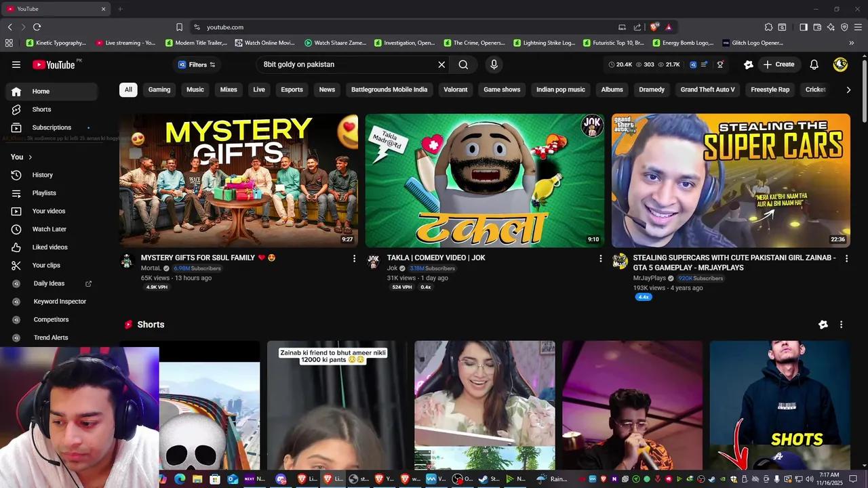Click the MortaL channel name
This screenshot has height=488, width=868.
pos(151,268)
